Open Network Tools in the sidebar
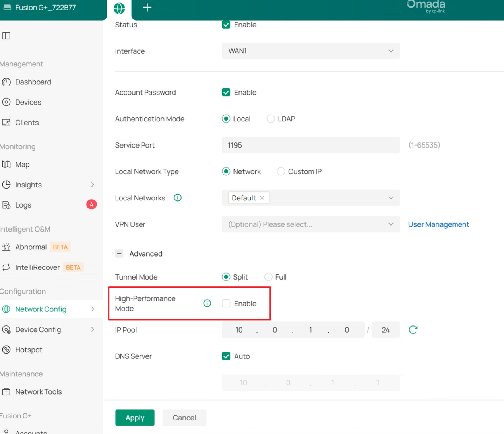504x434 pixels. tap(39, 392)
